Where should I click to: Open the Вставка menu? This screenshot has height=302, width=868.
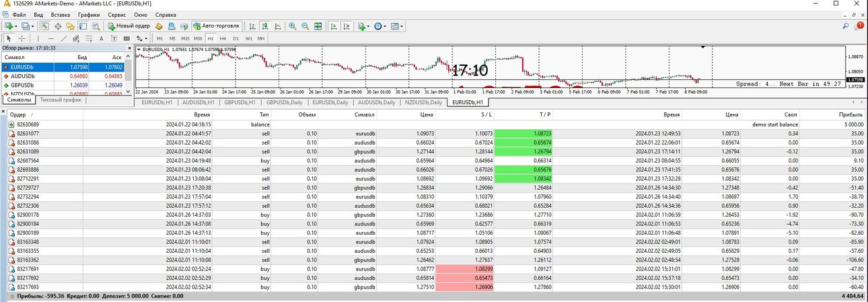pyautogui.click(x=60, y=14)
